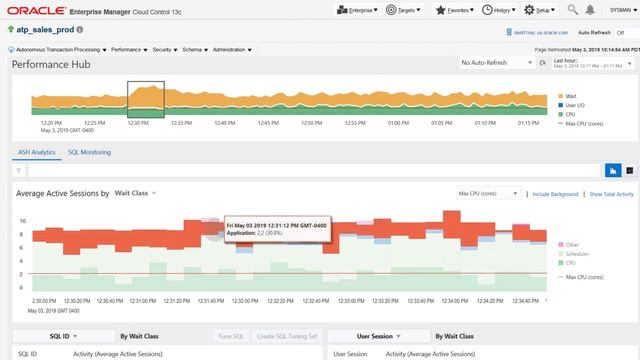Open the Enterprise menu
This screenshot has height=360, width=640.
pyautogui.click(x=357, y=10)
